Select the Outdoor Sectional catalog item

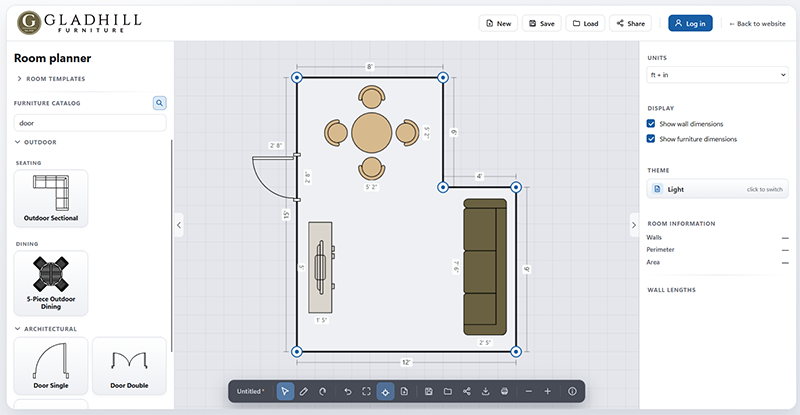pyautogui.click(x=51, y=199)
